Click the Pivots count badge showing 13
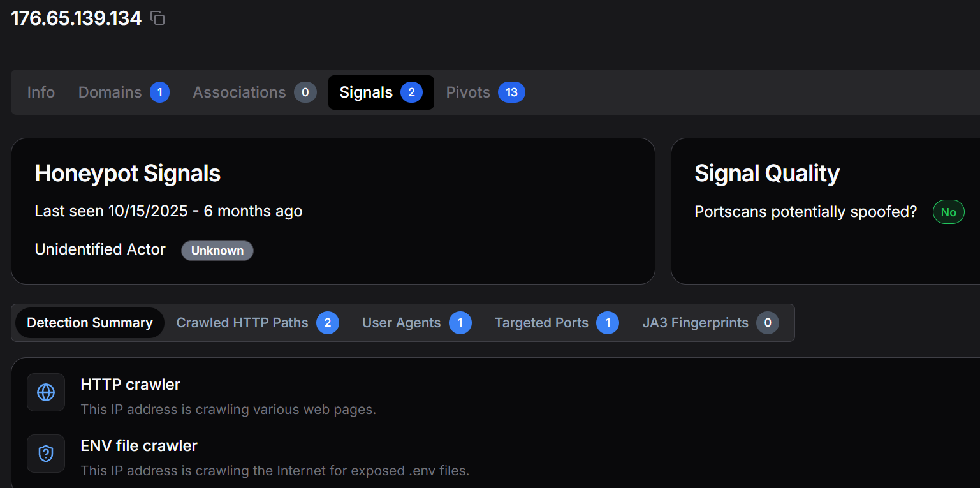This screenshot has height=488, width=980. click(x=511, y=92)
